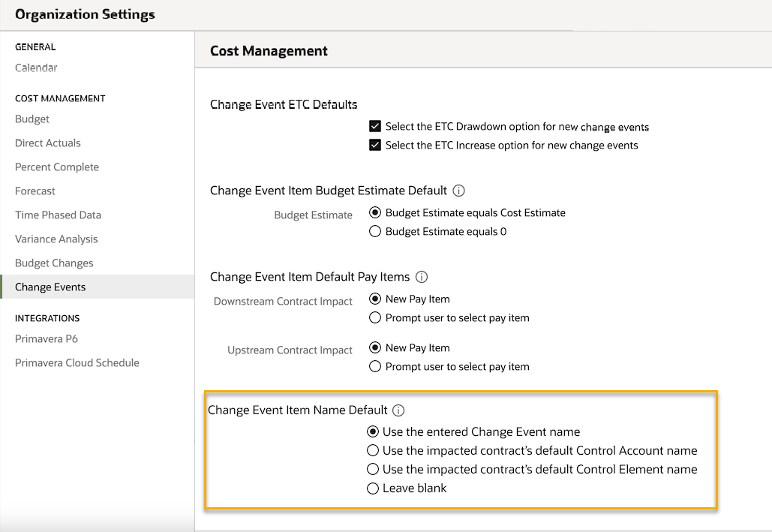This screenshot has width=772, height=532.
Task: Click info icon beside Default Pay Items heading
Action: pos(422,277)
